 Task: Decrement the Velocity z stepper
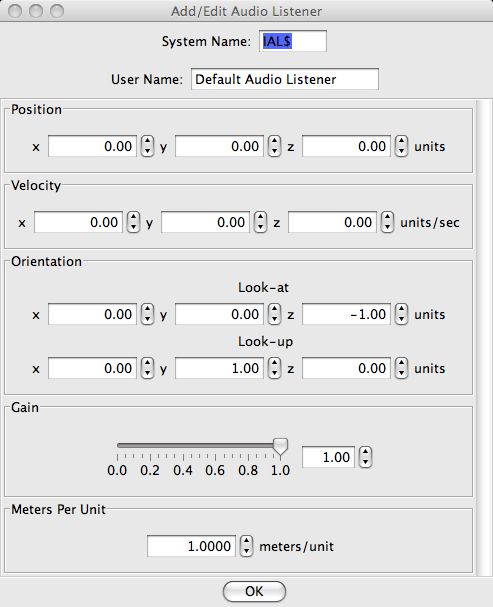point(387,227)
